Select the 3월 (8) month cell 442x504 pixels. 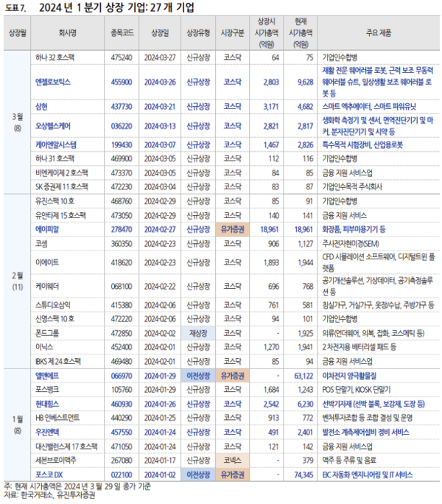pos(18,122)
